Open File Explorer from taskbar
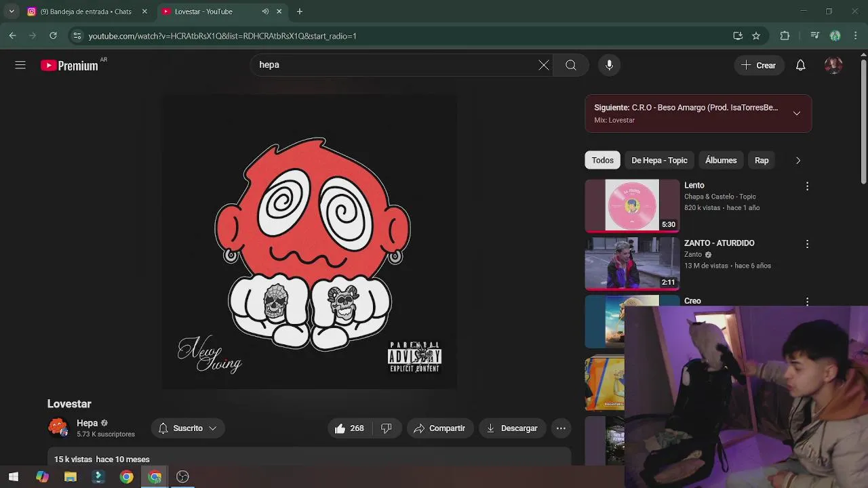868x488 pixels. pyautogui.click(x=71, y=476)
